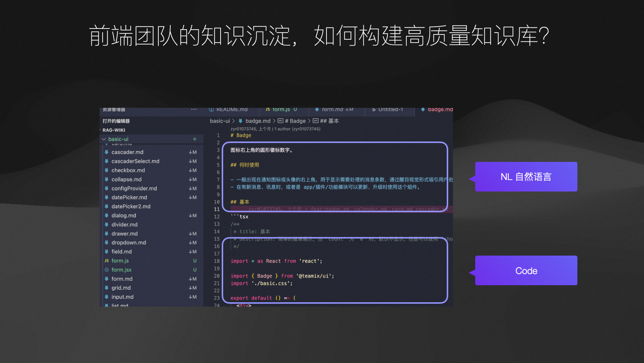Click the React icon beside form.jsx
This screenshot has height=363, width=644.
pos(107,270)
